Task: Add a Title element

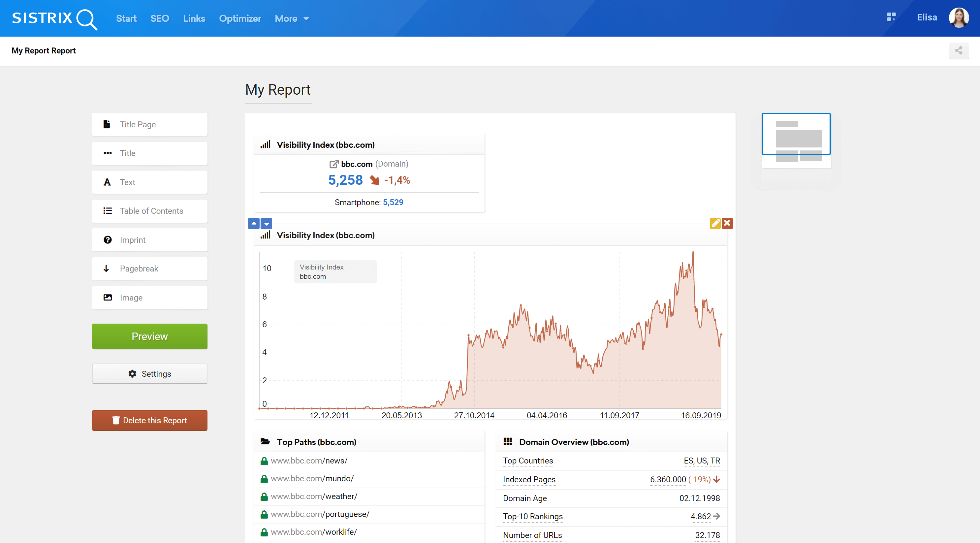Action: (x=149, y=153)
